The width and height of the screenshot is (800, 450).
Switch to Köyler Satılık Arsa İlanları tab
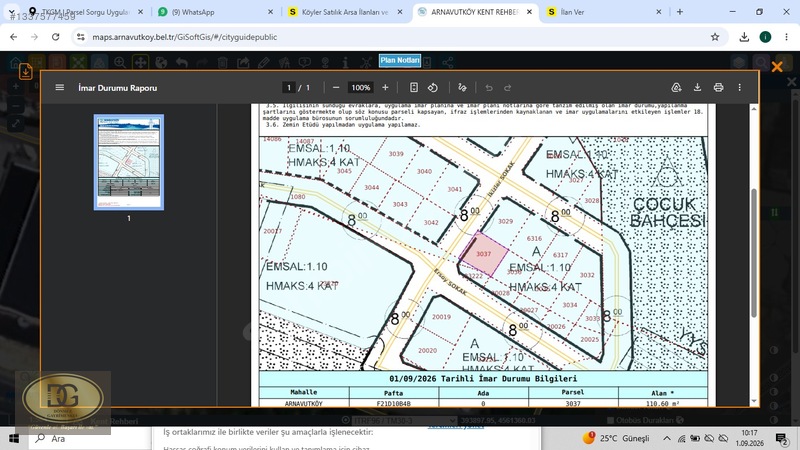tap(345, 12)
